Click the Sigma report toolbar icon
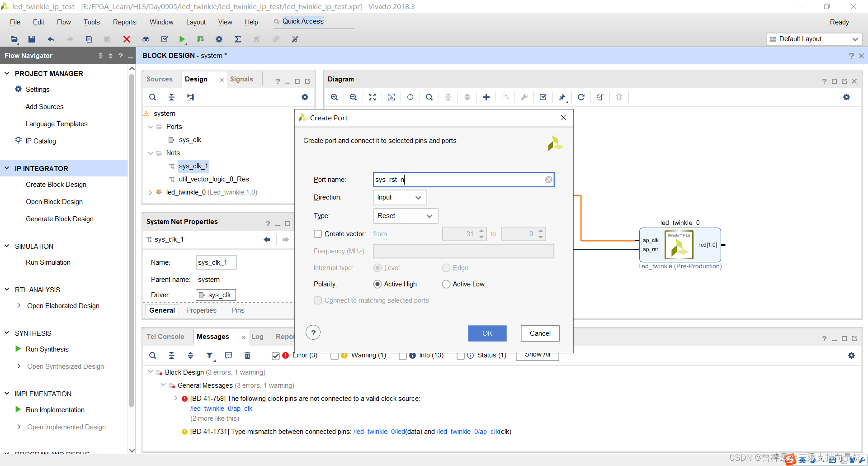This screenshot has width=868, height=466. click(x=238, y=39)
